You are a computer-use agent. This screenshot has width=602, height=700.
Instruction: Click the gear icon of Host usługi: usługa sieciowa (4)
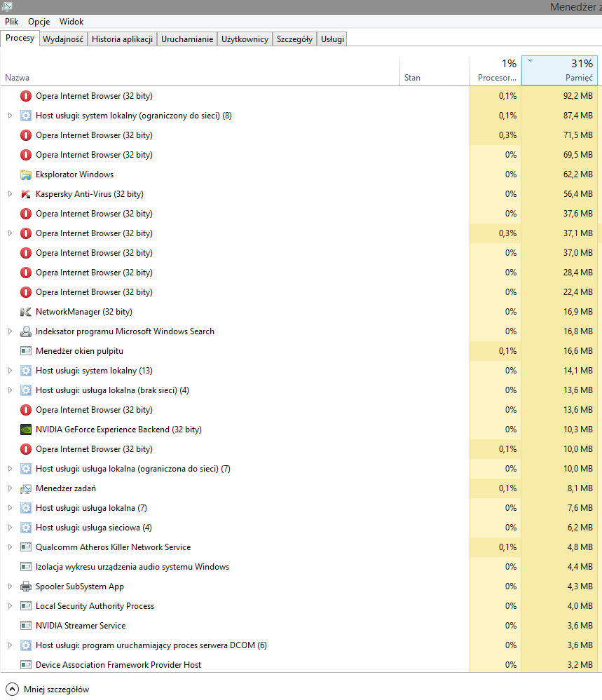[26, 528]
